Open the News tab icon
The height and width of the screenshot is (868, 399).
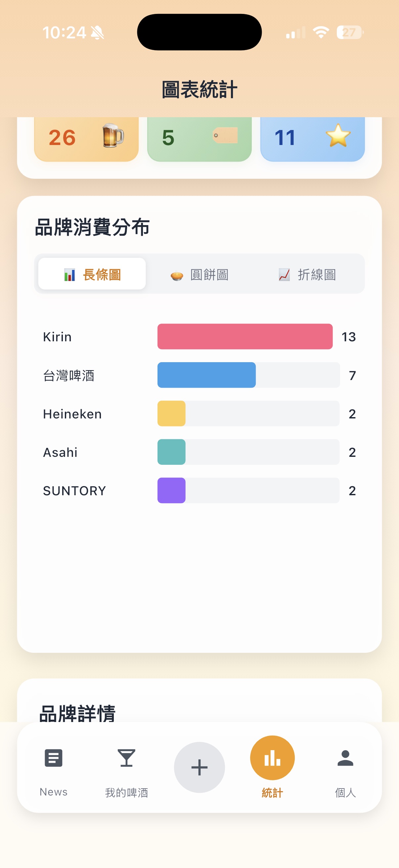click(x=54, y=758)
